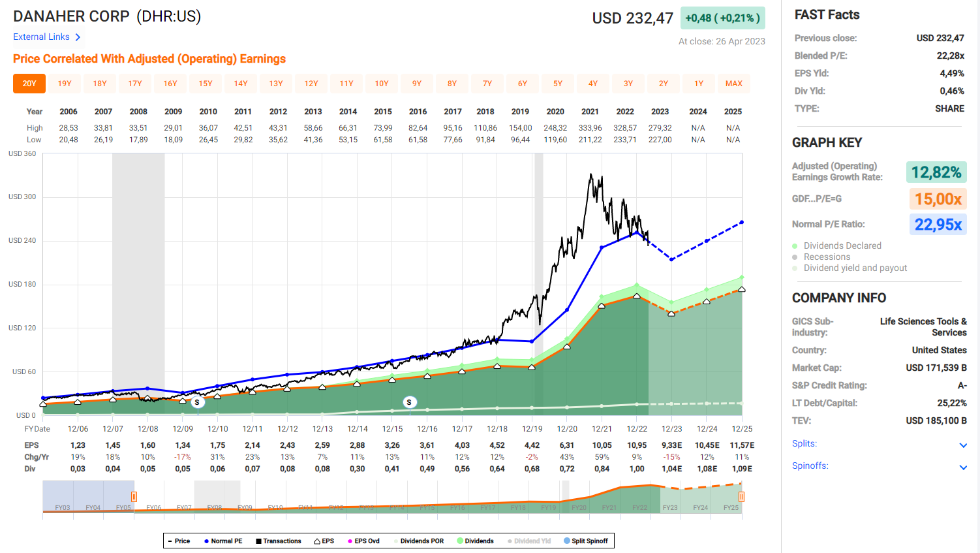Toggle Dividends Declared in Graph Key

(x=837, y=245)
